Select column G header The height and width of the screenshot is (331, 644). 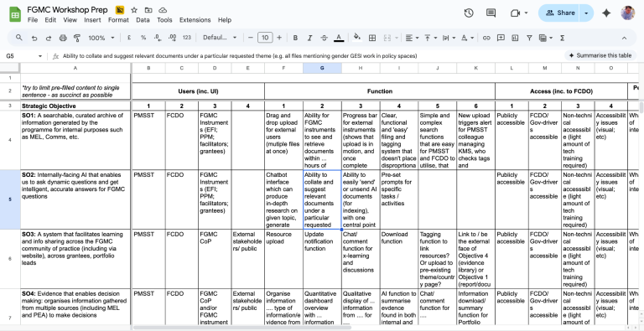tap(322, 68)
